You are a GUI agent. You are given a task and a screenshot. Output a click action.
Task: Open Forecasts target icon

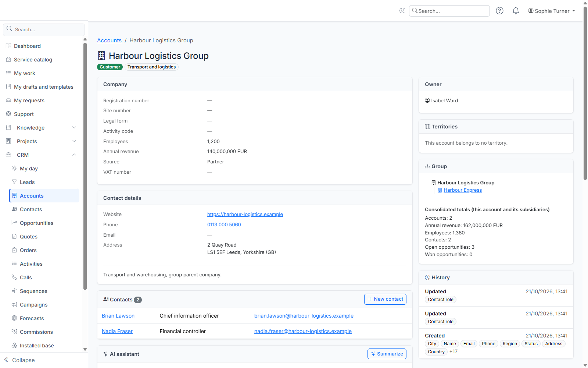pyautogui.click(x=14, y=318)
